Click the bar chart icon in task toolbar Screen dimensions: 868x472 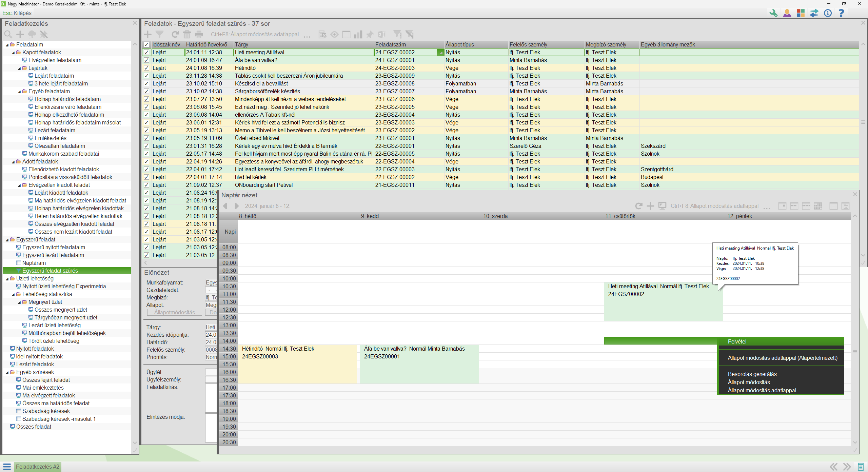(358, 34)
